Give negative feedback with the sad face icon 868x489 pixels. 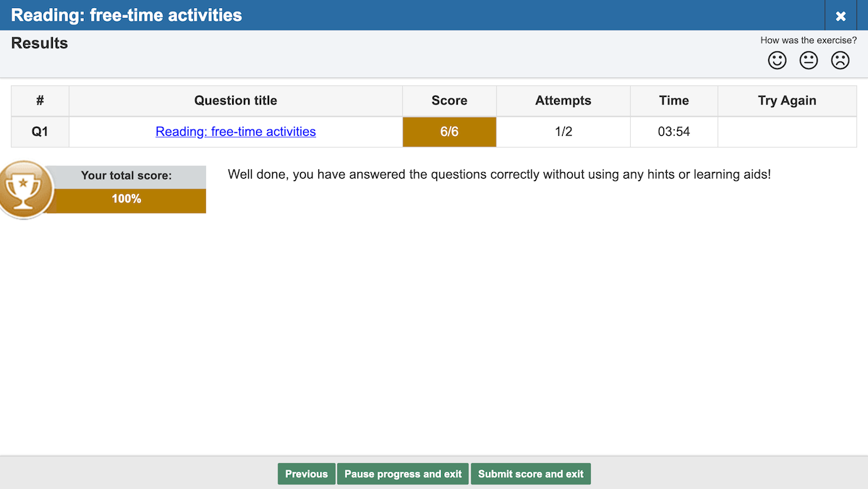point(839,60)
